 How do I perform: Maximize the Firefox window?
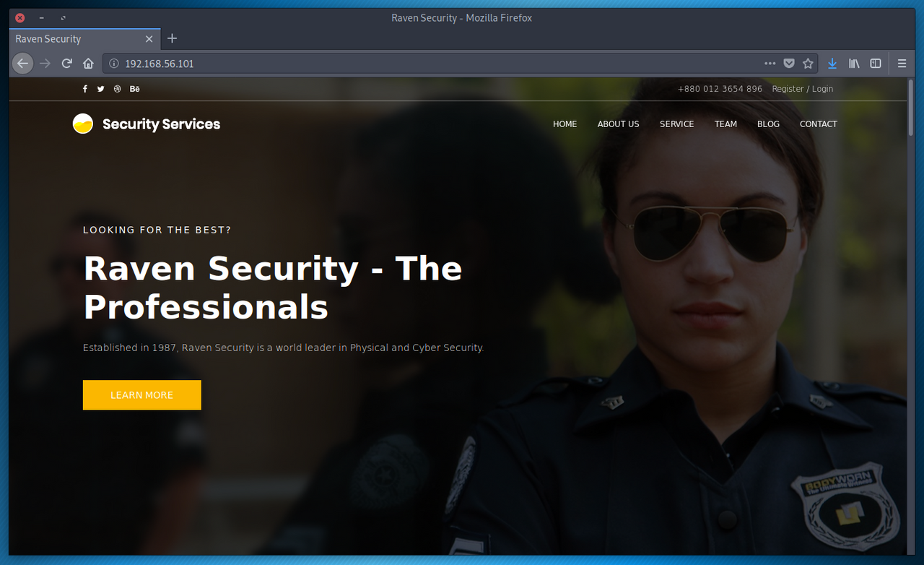point(63,17)
